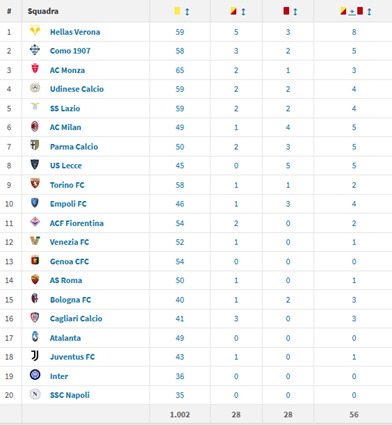Click the Juventus FC logo
Image resolution: width=392 pixels, height=425 pixels.
(x=35, y=356)
